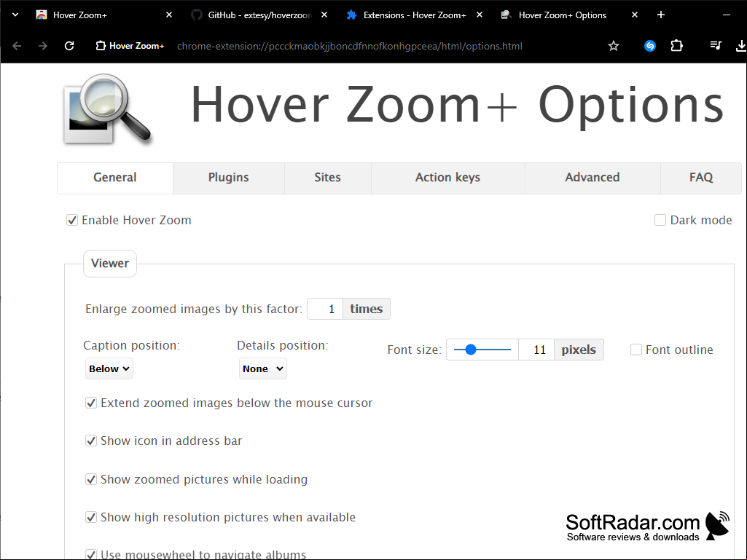Toggle Show high resolution pictures when available

[91, 517]
